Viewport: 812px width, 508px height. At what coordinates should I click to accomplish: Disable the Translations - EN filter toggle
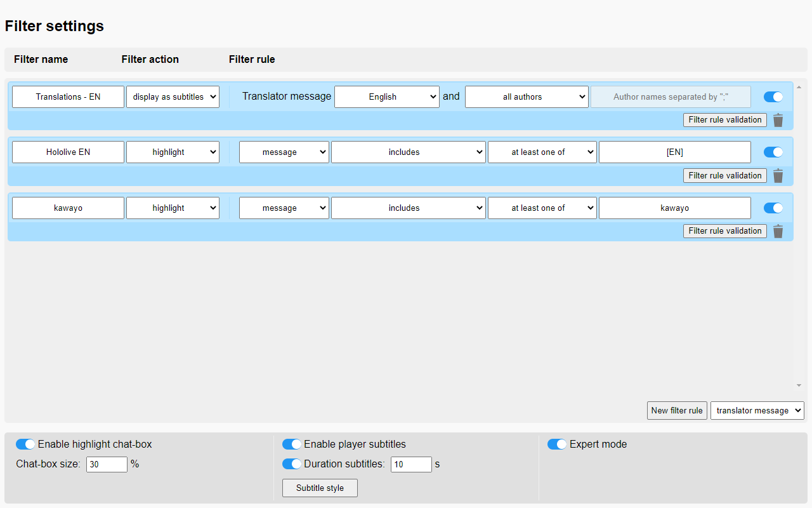[x=773, y=97]
